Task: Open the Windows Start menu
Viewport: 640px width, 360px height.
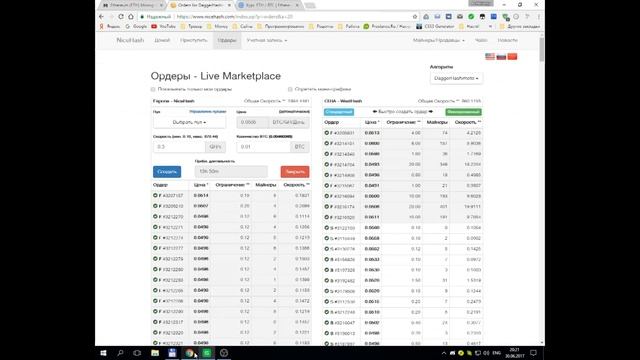Action: point(103,353)
